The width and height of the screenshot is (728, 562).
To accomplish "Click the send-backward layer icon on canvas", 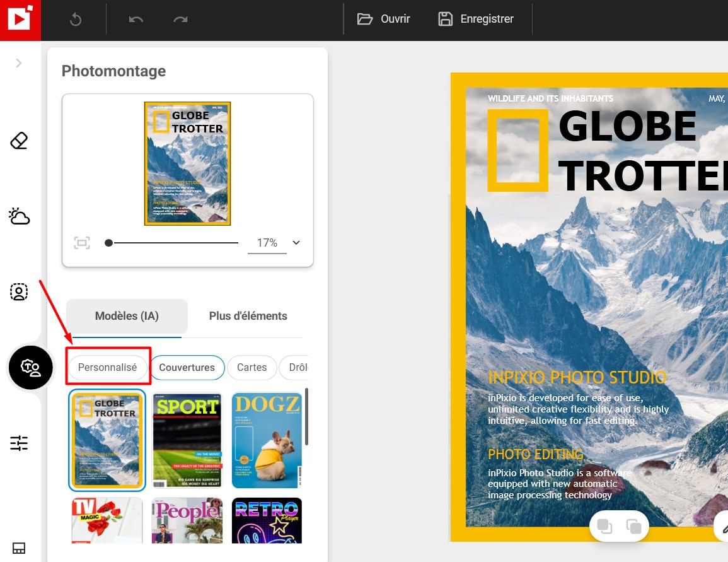I will (604, 526).
